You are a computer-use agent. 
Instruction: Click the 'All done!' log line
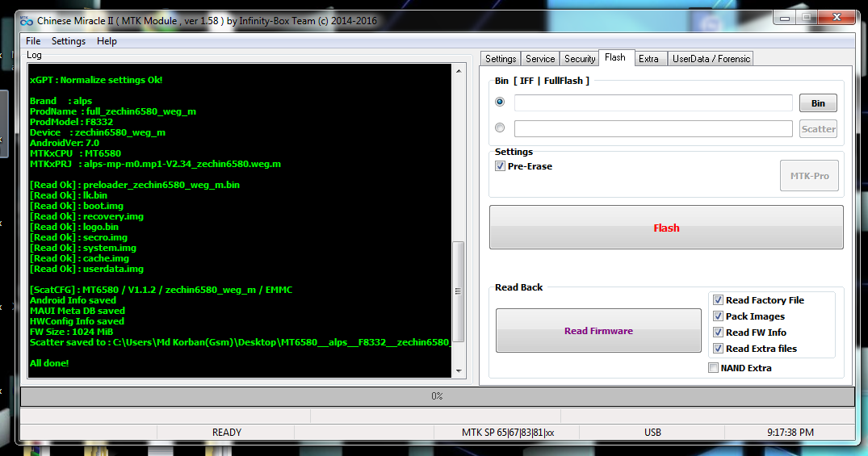pyautogui.click(x=49, y=363)
